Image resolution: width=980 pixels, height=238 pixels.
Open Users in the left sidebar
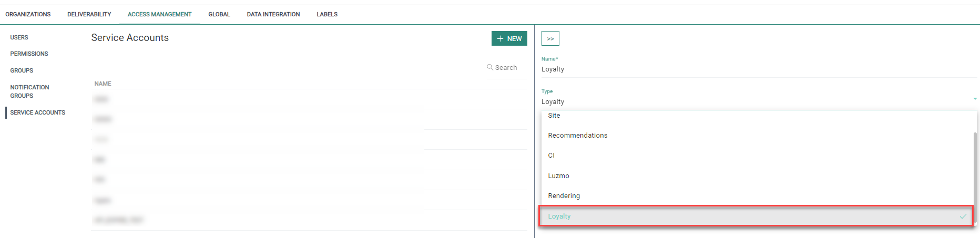pyautogui.click(x=19, y=37)
